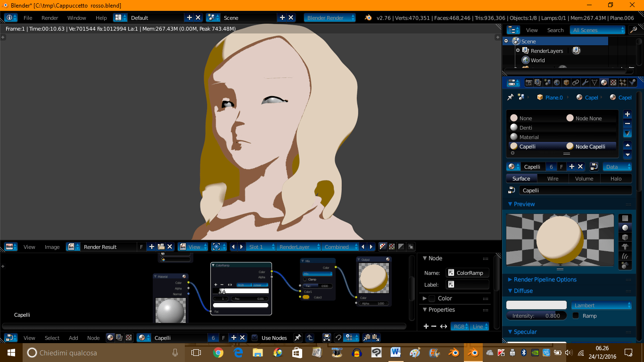Click the diffuse color swatch

coord(537,305)
